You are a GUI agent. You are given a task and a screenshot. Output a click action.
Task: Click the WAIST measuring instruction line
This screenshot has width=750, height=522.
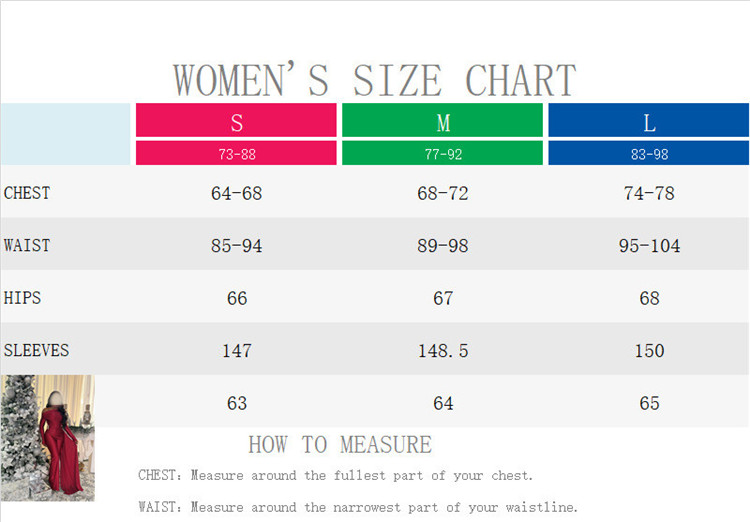(358, 507)
